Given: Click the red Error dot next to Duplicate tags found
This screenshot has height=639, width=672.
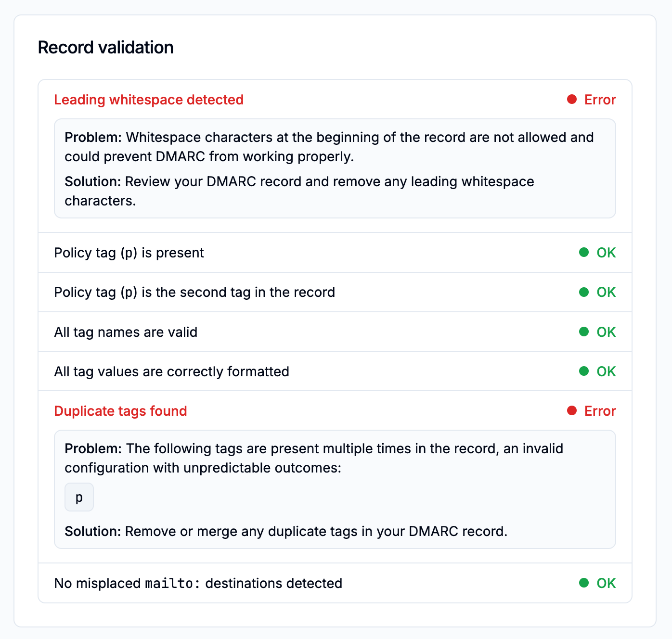Looking at the screenshot, I should pos(571,410).
